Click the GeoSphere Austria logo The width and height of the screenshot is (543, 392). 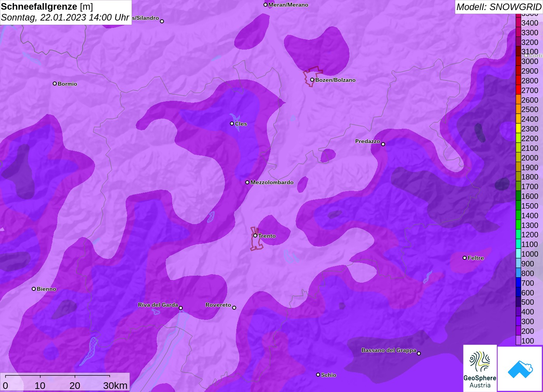point(480,368)
